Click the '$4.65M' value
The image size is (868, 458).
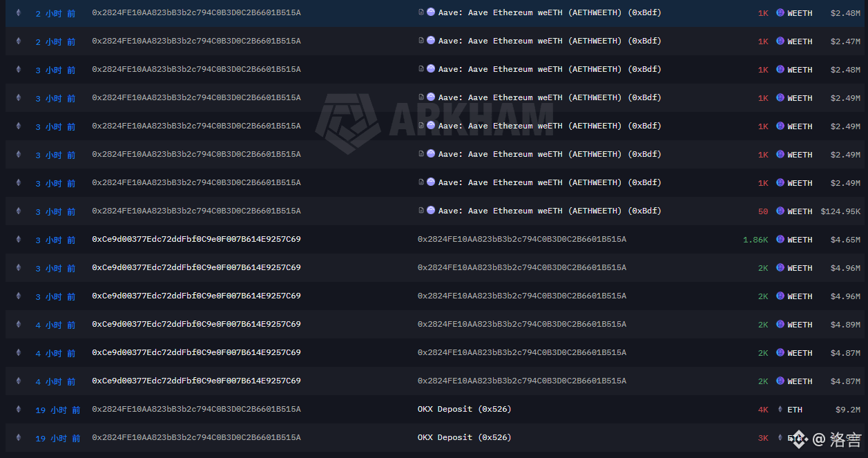[x=846, y=240]
